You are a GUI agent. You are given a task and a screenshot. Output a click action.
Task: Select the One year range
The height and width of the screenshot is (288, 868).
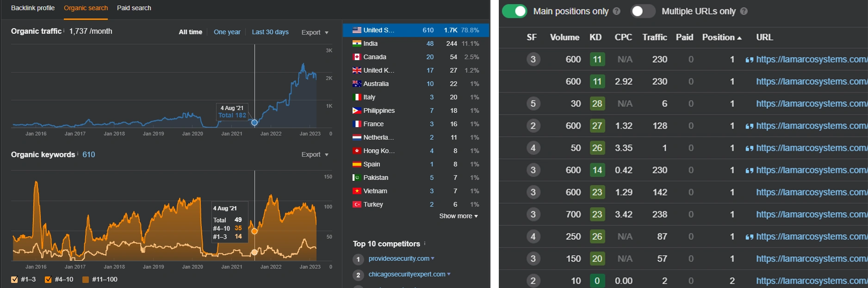click(227, 32)
